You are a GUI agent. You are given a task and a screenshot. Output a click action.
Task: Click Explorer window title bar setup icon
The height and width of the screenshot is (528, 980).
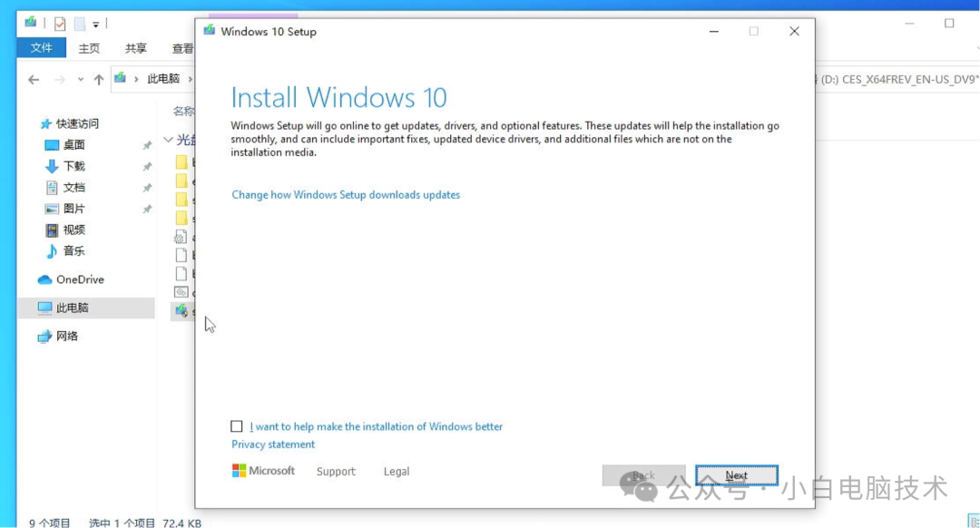30,23
